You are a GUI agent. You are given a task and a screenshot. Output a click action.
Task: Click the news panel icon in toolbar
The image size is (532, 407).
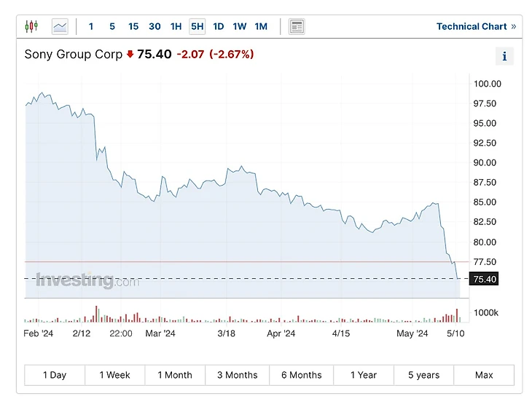pyautogui.click(x=297, y=27)
